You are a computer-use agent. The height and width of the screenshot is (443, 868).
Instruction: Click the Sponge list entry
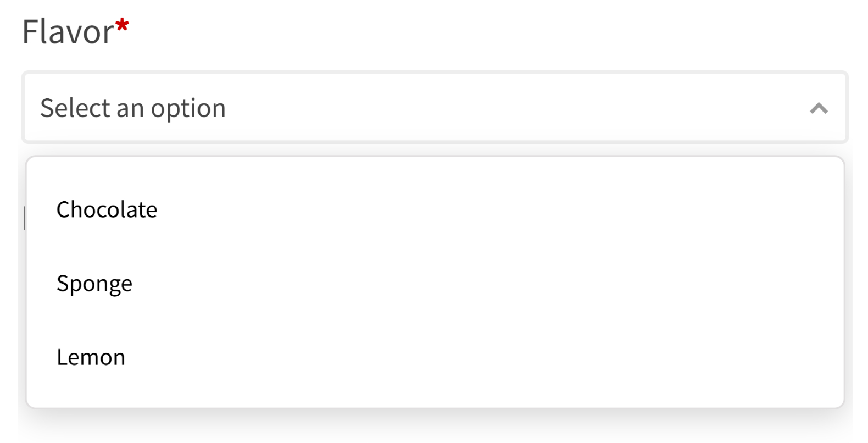coord(94,284)
